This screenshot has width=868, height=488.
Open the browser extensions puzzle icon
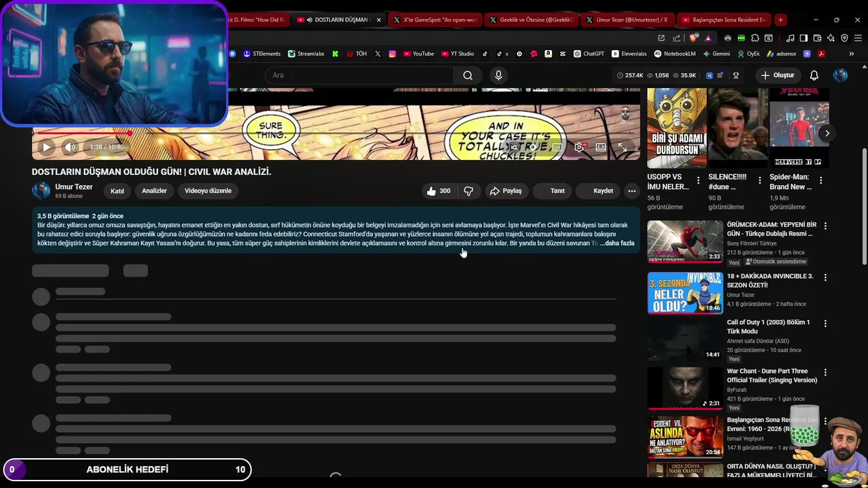pyautogui.click(x=755, y=38)
